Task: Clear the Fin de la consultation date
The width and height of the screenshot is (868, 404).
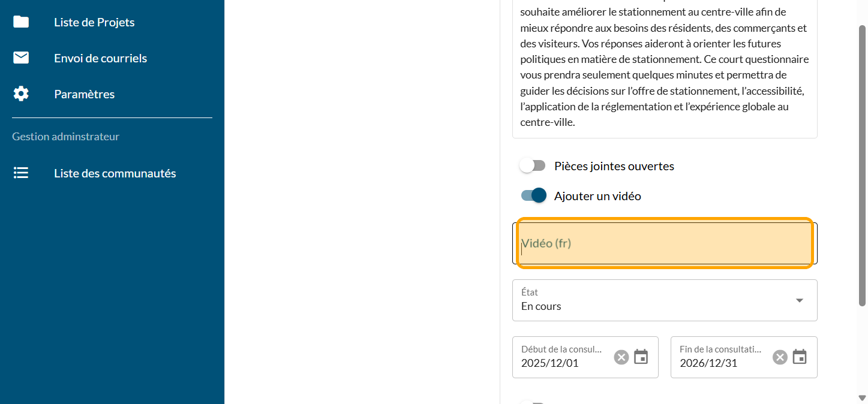Action: [x=780, y=357]
